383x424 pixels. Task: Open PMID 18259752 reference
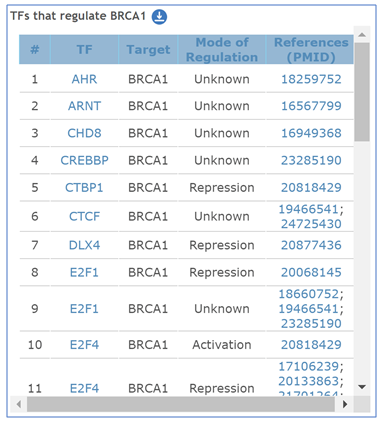pos(311,79)
